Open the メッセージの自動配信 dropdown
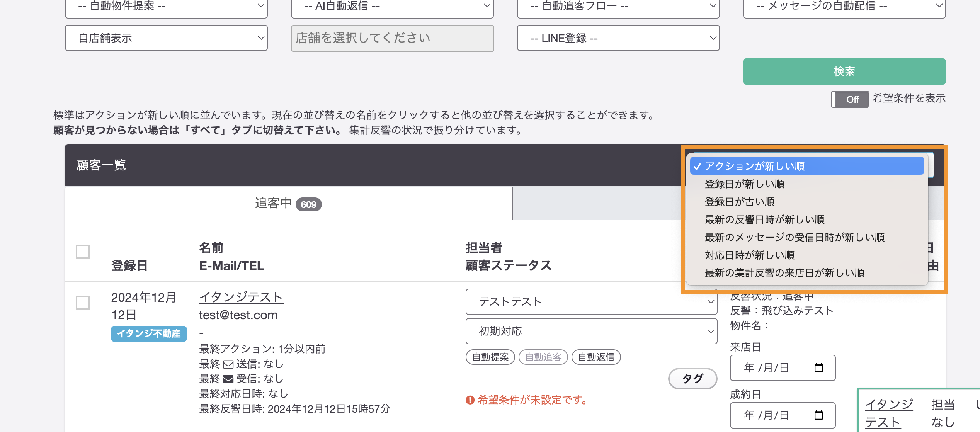Viewport: 980px width, 432px height. click(x=844, y=7)
